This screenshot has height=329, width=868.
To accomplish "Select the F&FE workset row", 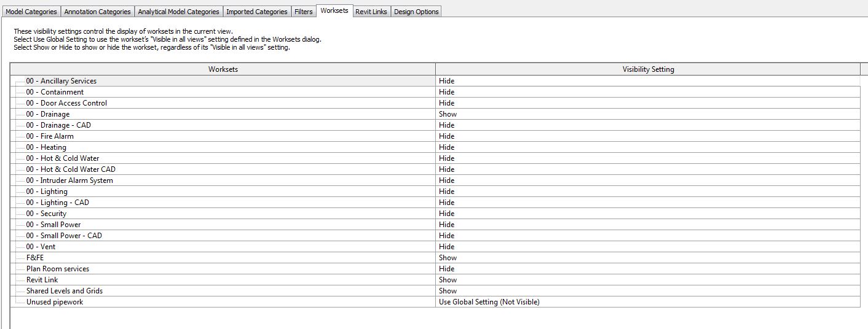I will click(35, 258).
